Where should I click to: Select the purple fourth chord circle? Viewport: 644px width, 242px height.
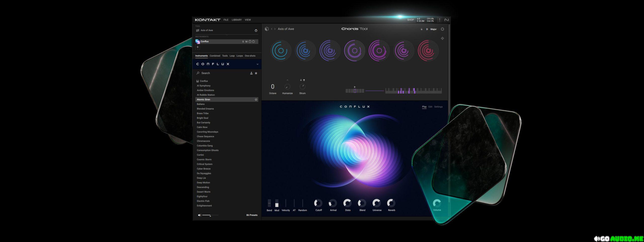(354, 51)
